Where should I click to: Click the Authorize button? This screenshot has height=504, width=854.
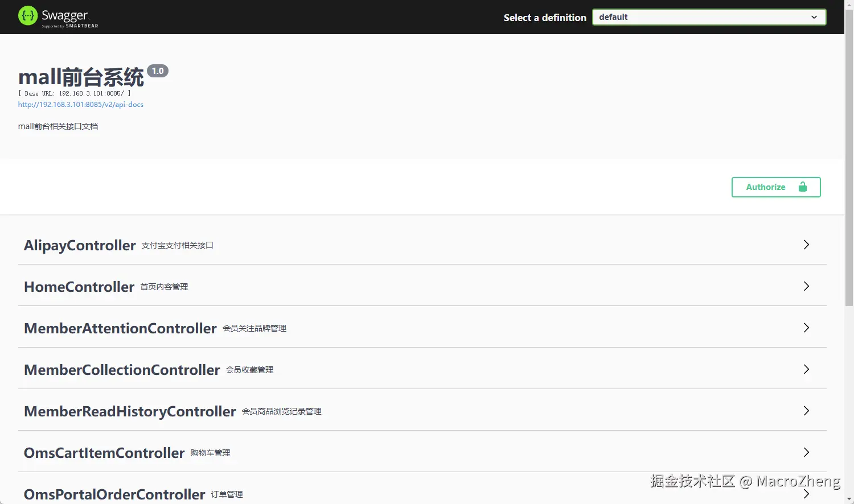tap(776, 187)
